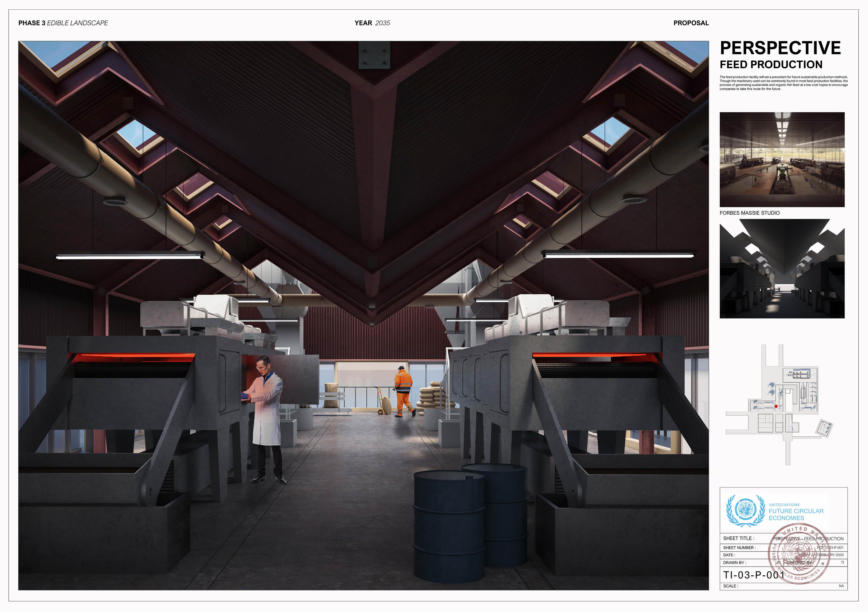Click the FCE-TI-03-P-001 sheet number value
Viewport: 868px width, 614px height.
coord(830,547)
